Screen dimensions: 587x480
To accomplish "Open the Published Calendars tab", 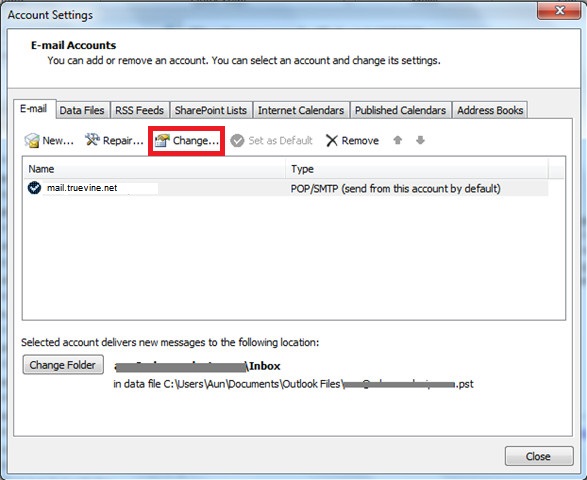I will click(400, 110).
